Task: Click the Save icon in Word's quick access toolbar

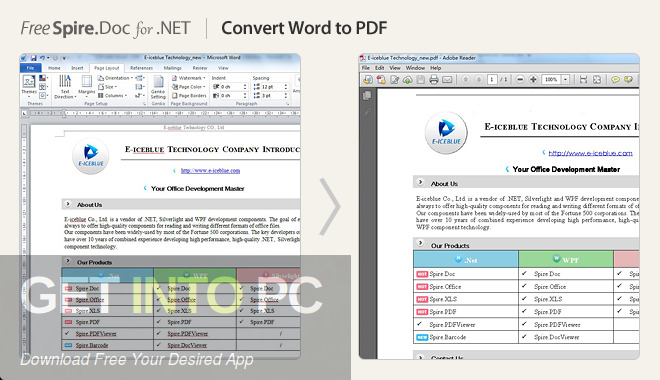Action: pos(33,58)
